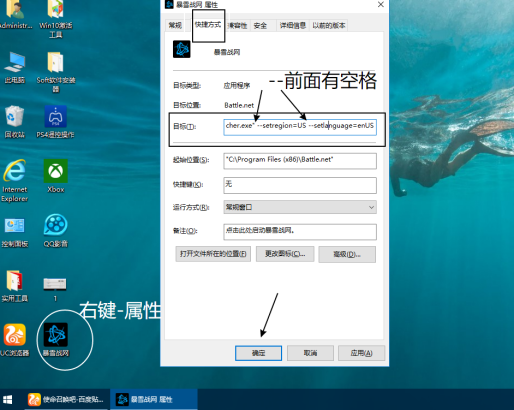Click the Change Icon button
514x410 pixels.
pos(285,254)
